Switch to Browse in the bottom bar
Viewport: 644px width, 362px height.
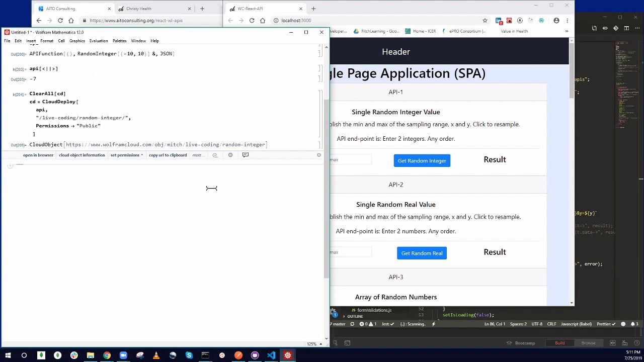588,343
